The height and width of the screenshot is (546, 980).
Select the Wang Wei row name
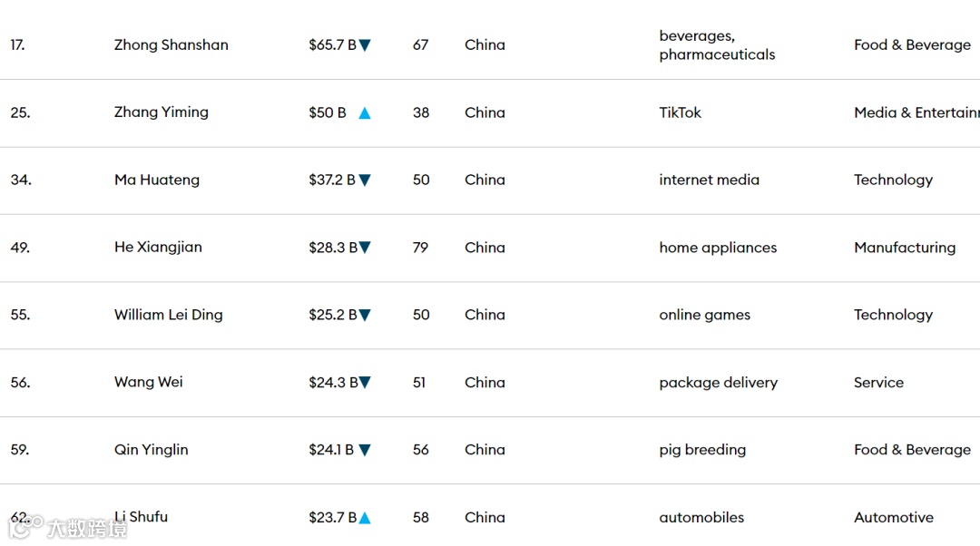[149, 382]
